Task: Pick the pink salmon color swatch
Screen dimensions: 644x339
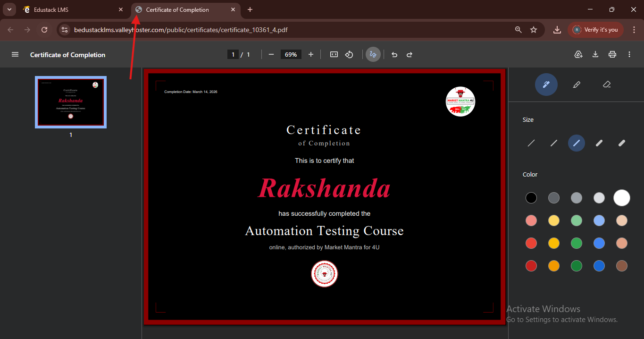Action: 531,220
